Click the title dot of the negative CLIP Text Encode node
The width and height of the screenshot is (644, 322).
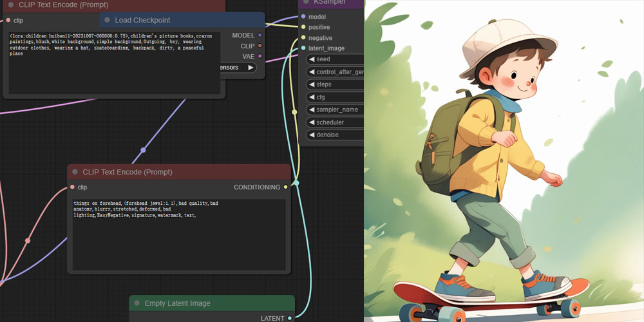point(75,172)
